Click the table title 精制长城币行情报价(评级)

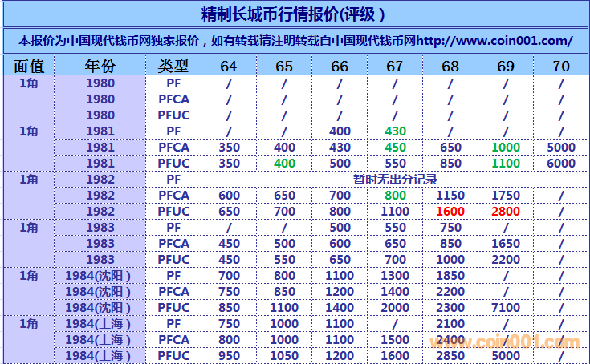(293, 14)
